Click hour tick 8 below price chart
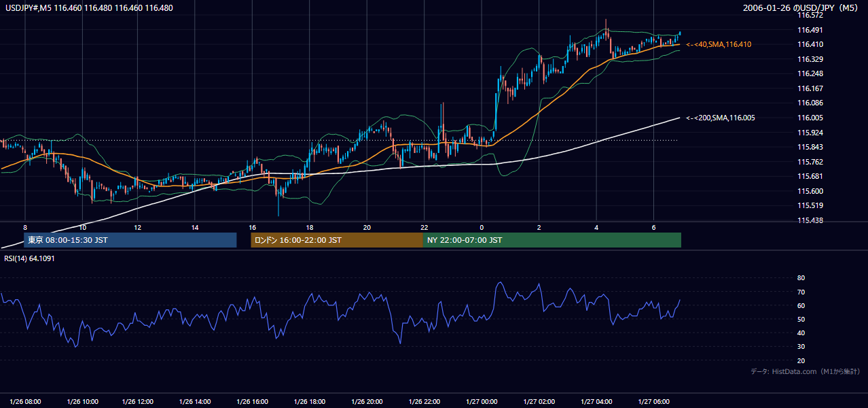The height and width of the screenshot is (408, 868). pyautogui.click(x=25, y=227)
